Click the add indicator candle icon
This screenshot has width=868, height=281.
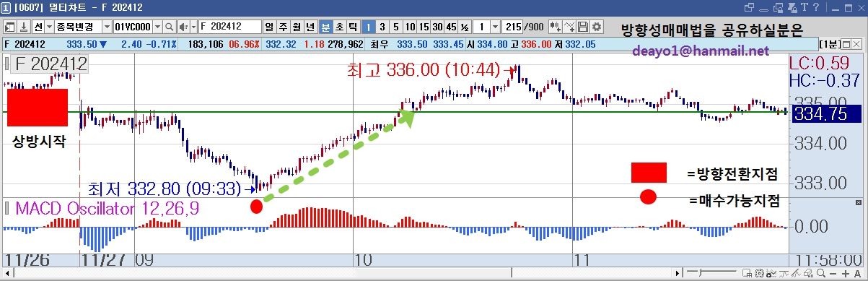[555, 27]
